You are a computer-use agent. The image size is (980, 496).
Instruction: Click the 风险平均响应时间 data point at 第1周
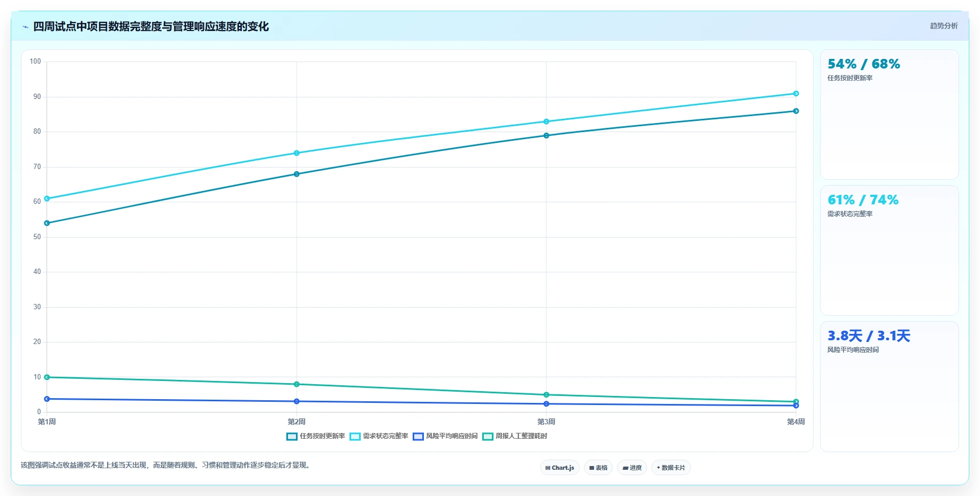point(47,399)
